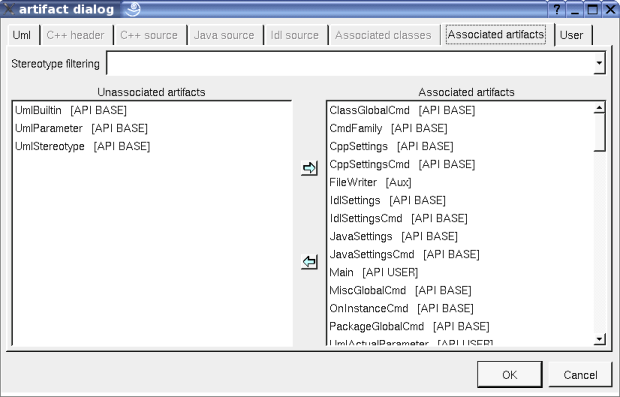Open the Stereotype filtering dropdown arrow
This screenshot has height=397, width=620.
tap(599, 63)
